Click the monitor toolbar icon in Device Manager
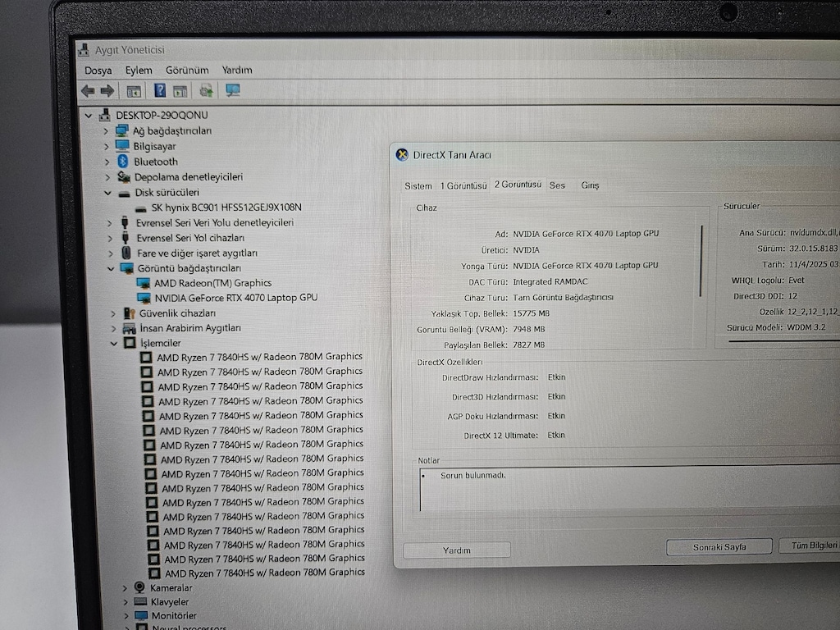This screenshot has width=840, height=630. point(232,90)
